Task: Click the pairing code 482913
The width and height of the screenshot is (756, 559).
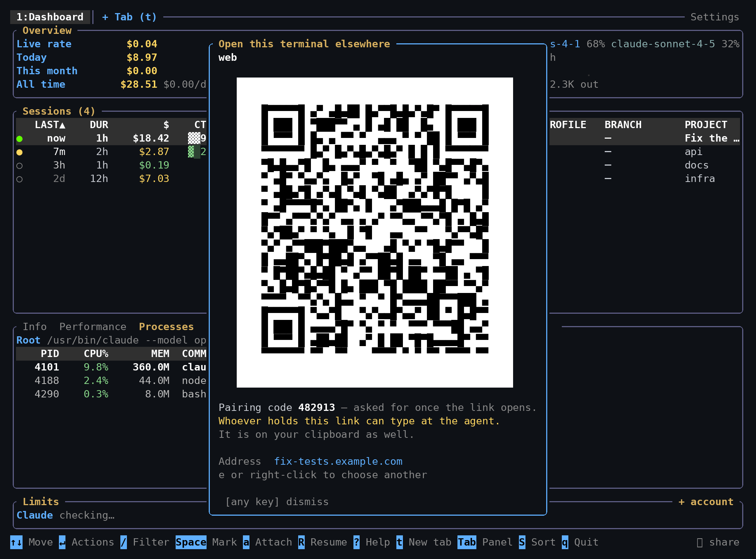Action: point(316,408)
